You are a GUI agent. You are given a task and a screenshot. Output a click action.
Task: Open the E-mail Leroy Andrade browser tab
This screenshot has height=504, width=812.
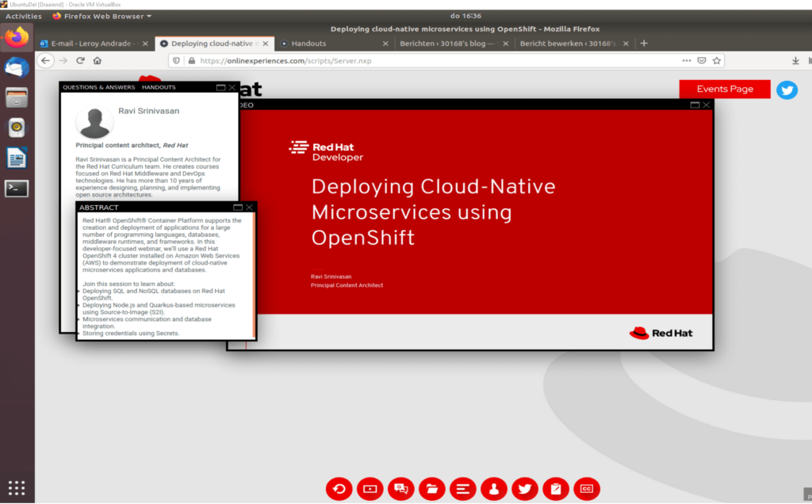click(92, 44)
